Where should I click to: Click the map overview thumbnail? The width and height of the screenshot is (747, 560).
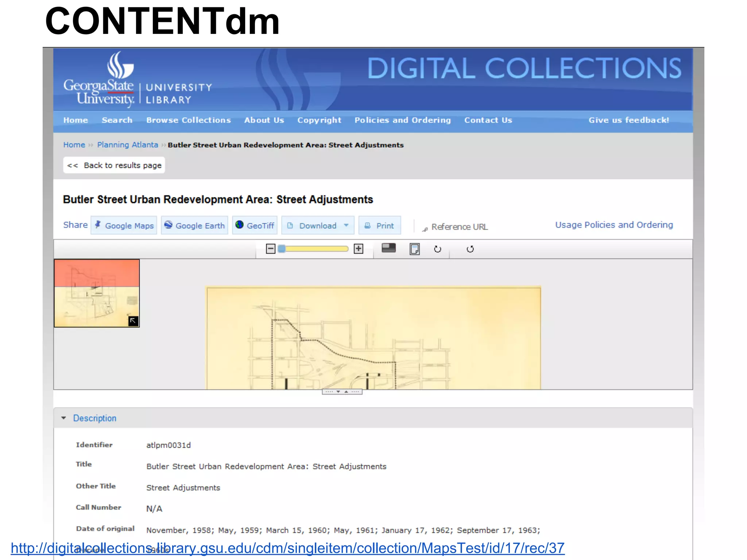pyautogui.click(x=97, y=293)
